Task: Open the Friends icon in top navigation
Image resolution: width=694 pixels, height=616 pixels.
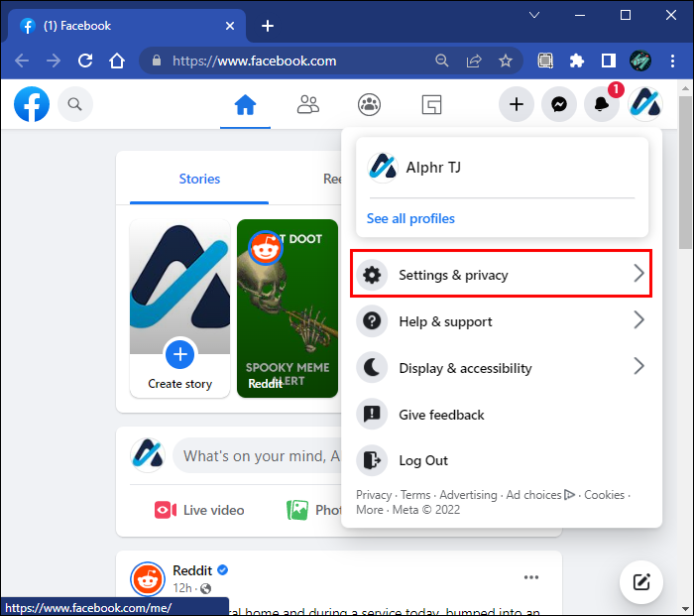Action: [x=307, y=105]
